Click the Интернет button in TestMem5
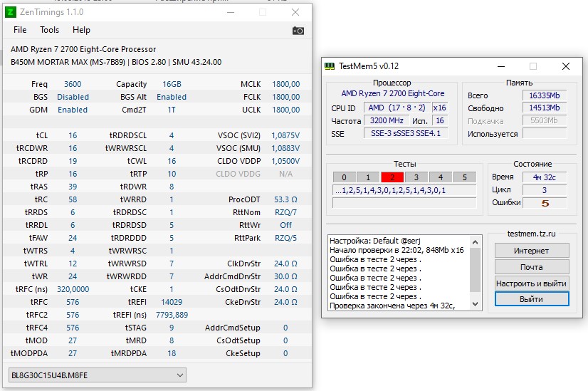 pyautogui.click(x=531, y=251)
